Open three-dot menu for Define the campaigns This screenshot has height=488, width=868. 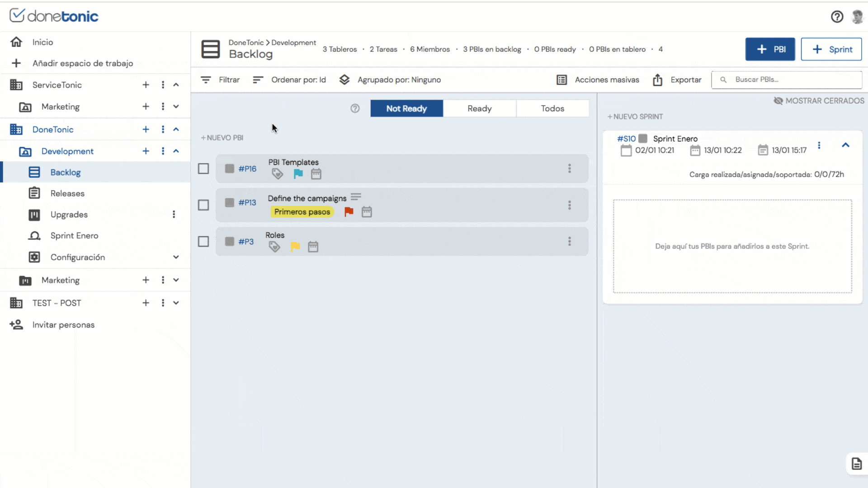[570, 205]
